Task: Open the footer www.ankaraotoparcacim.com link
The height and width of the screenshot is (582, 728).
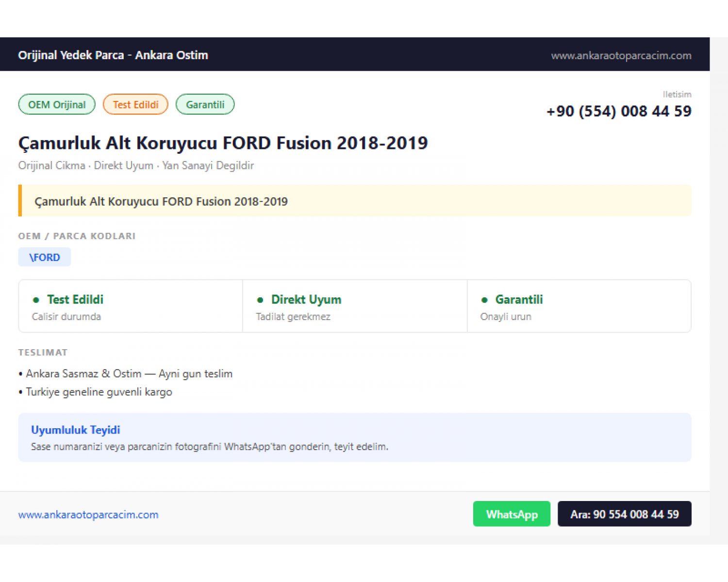Action: point(88,515)
